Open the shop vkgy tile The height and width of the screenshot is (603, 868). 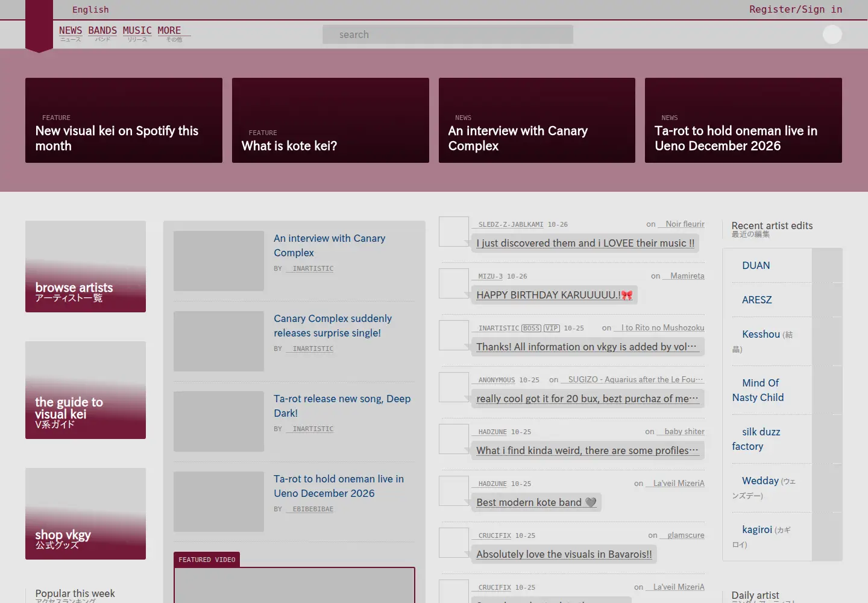(x=86, y=514)
